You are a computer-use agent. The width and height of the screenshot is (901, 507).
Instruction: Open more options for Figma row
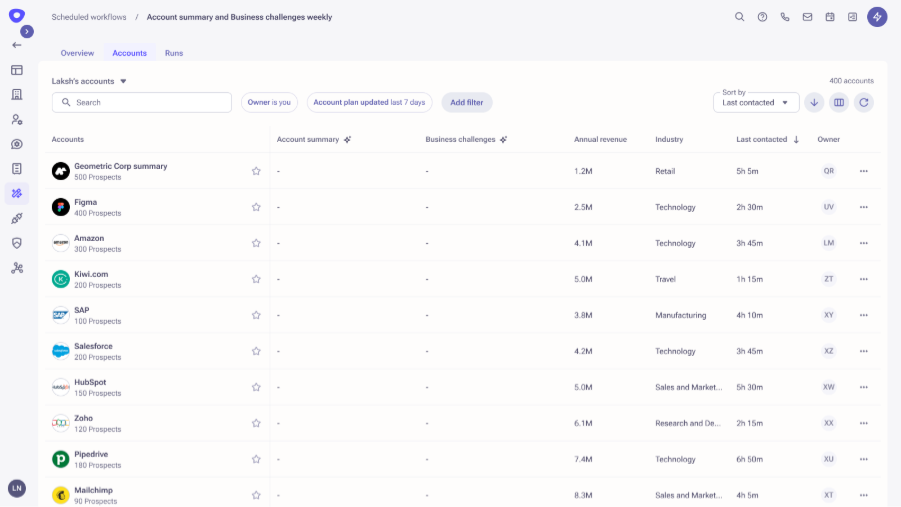[x=864, y=207]
